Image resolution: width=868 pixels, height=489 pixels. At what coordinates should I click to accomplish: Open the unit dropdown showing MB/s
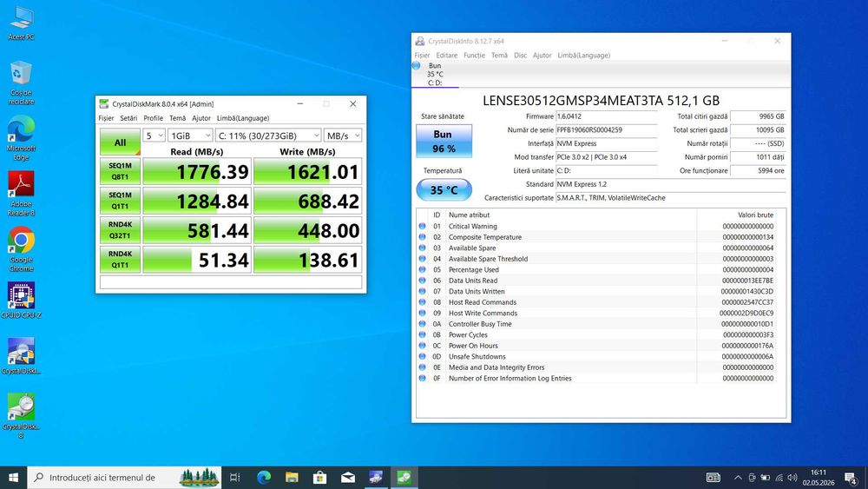tap(343, 135)
